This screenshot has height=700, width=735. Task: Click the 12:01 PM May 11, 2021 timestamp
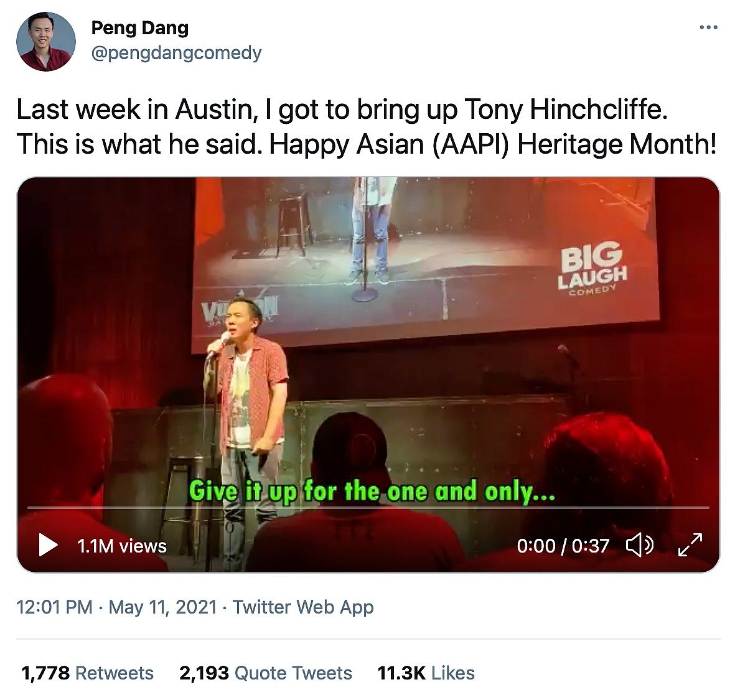(x=116, y=607)
